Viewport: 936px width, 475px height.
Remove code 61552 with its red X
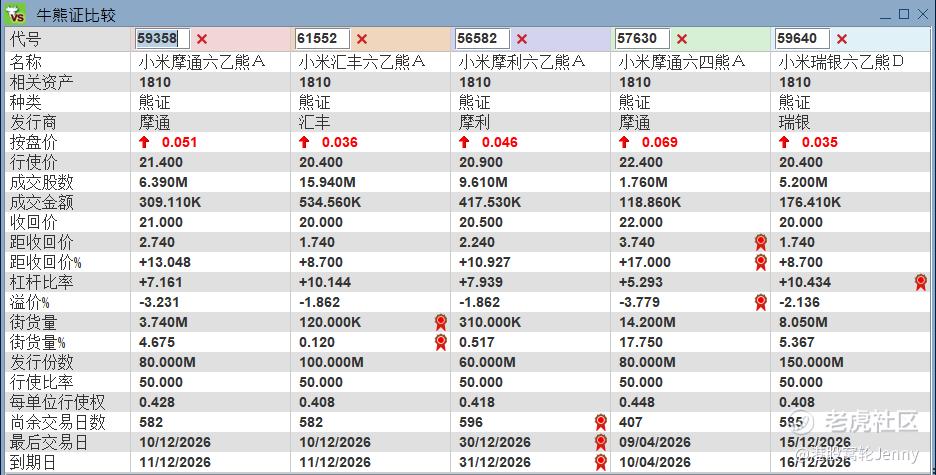click(362, 39)
